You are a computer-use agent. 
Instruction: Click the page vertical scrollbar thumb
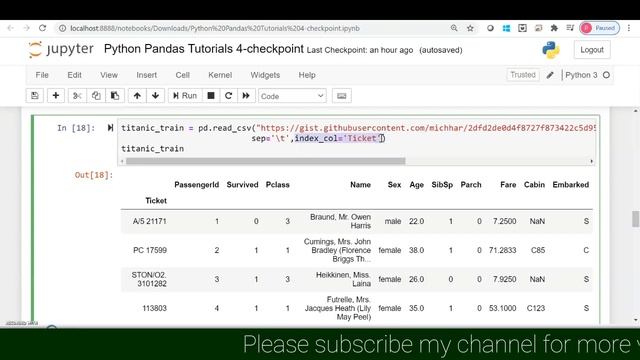pos(636,219)
